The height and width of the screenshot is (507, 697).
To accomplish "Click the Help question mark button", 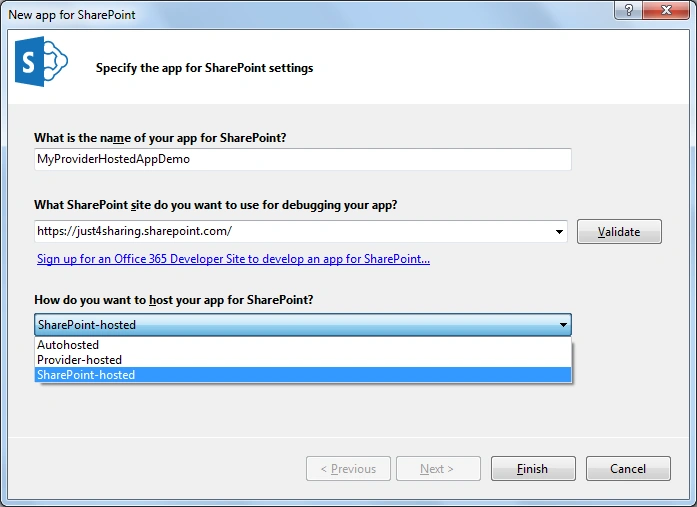I will click(x=628, y=10).
